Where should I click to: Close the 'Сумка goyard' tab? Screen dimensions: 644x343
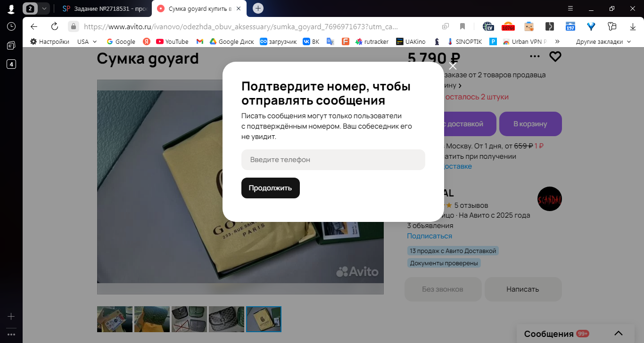click(238, 8)
